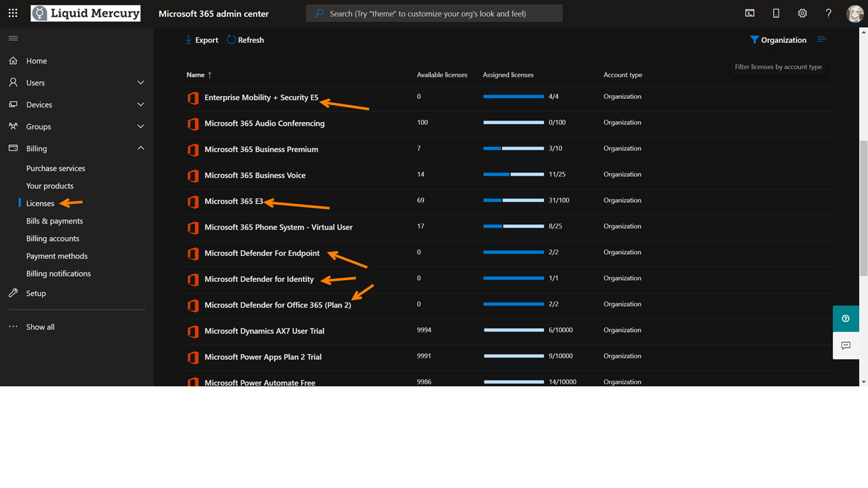This screenshot has width=868, height=488.
Task: Open Microsoft 365 E3 license
Action: [x=234, y=201]
